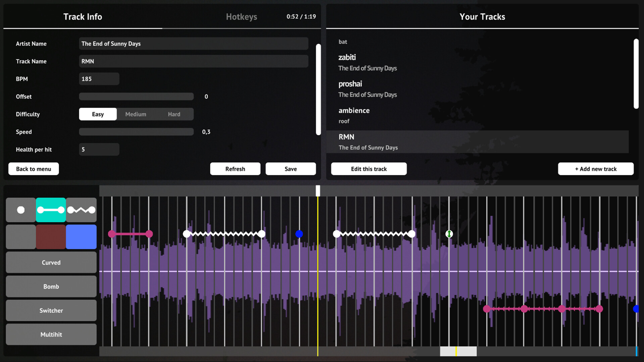Save the current track settings
The height and width of the screenshot is (362, 644).
pos(291,169)
